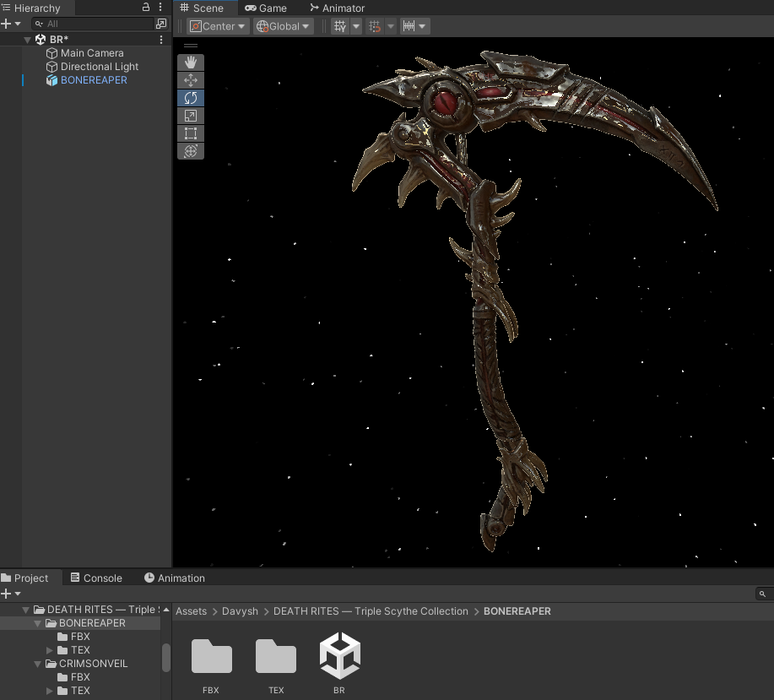Open snap increment dropdown arrow
774x700 pixels.
point(422,26)
